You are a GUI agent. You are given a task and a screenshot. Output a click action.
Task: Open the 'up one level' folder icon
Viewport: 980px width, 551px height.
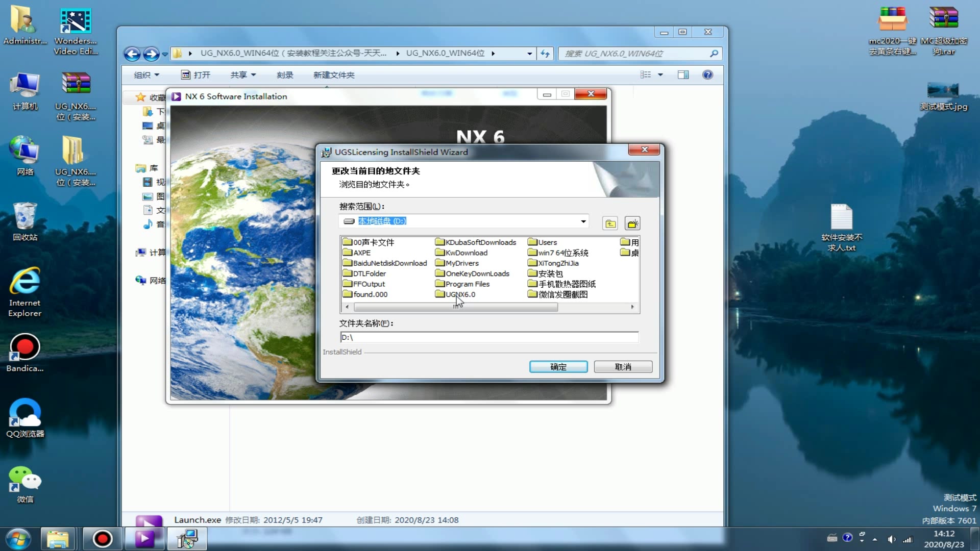[610, 223]
